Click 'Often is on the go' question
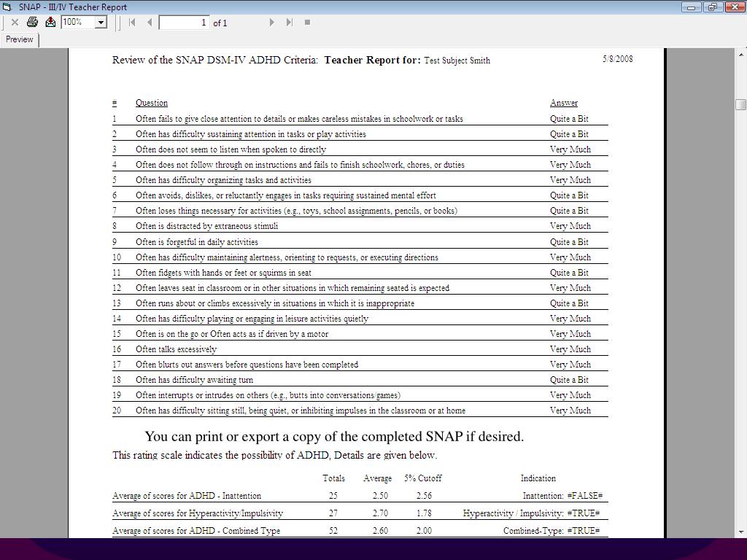Image resolution: width=747 pixels, height=560 pixels. (231, 334)
